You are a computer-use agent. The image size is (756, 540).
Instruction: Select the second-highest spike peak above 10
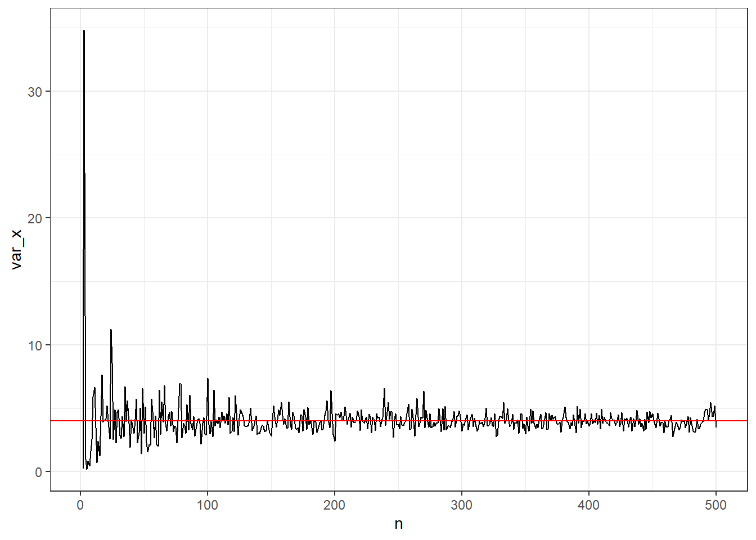[x=111, y=330]
